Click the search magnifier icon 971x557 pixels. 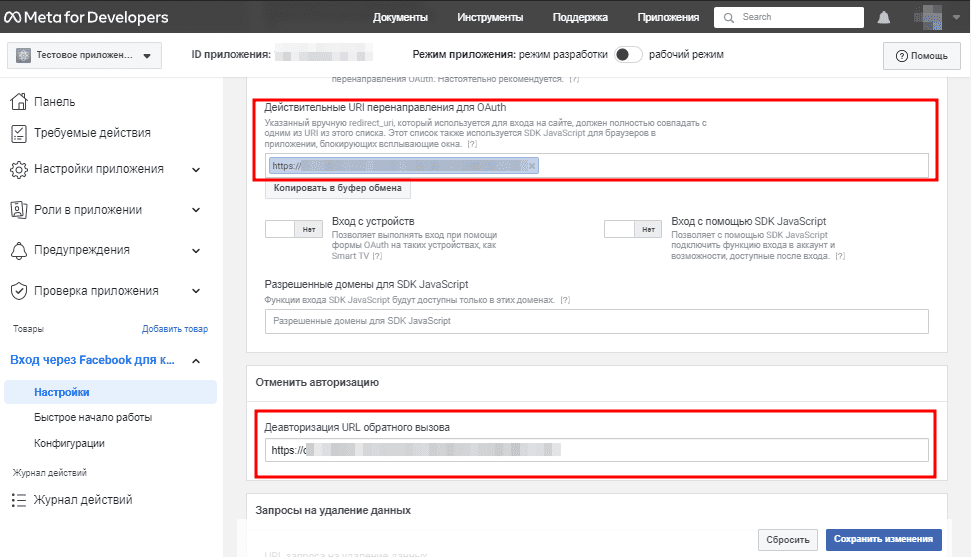(x=729, y=17)
